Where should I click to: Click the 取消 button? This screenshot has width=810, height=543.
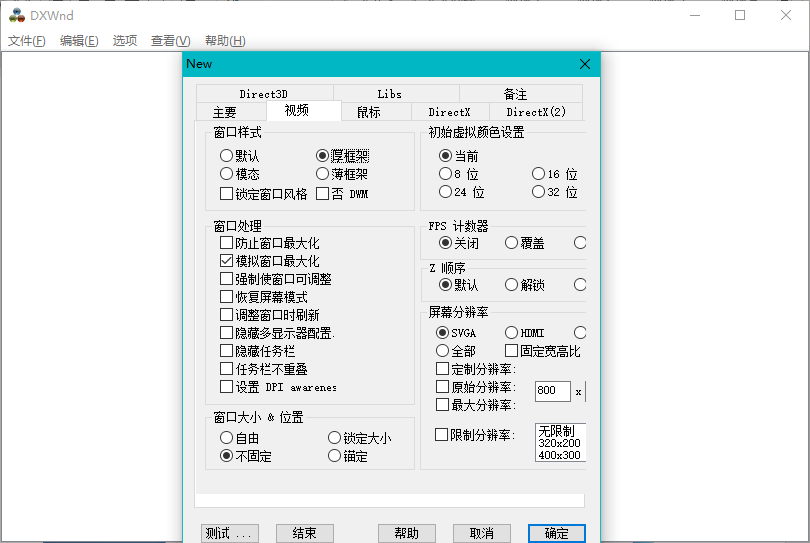(482, 533)
